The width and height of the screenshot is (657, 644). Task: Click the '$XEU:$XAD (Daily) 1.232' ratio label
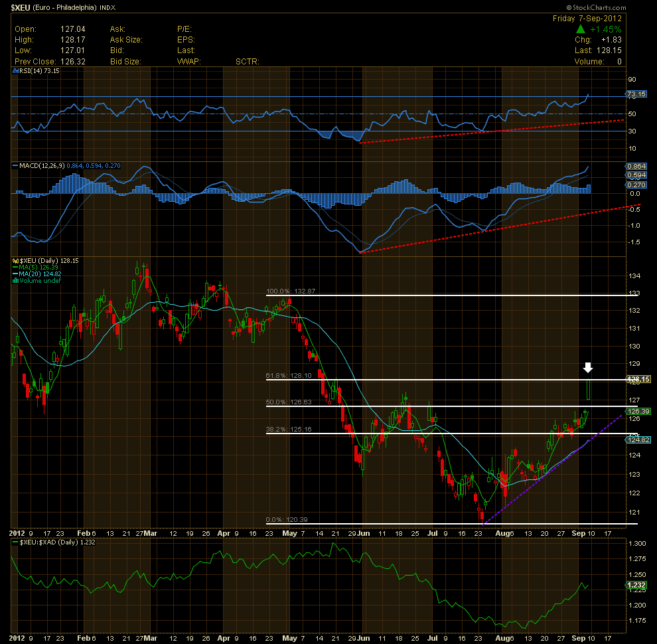pyautogui.click(x=58, y=542)
